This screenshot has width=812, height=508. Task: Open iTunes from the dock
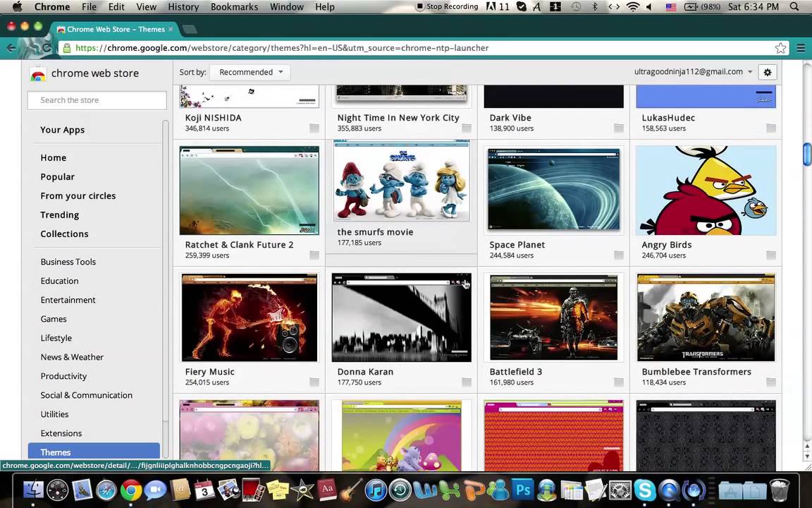(x=376, y=490)
